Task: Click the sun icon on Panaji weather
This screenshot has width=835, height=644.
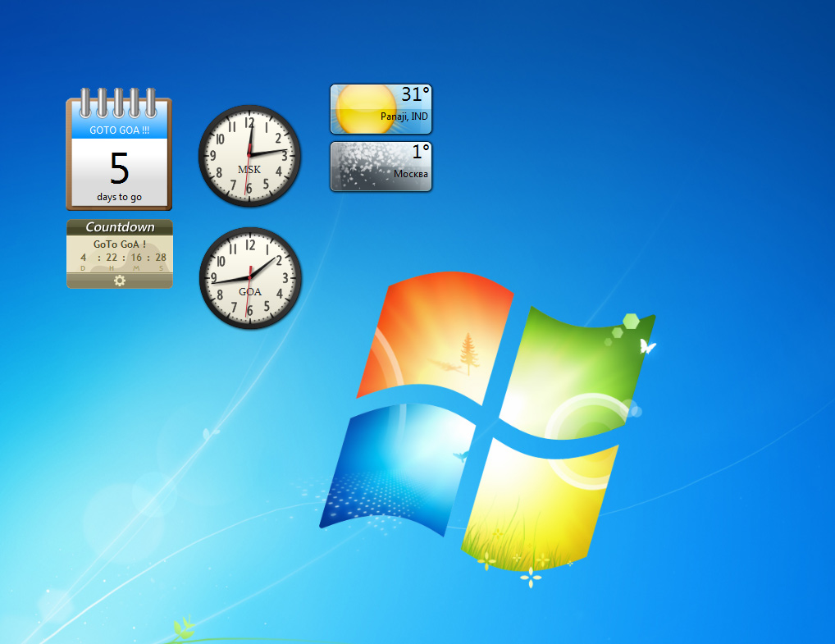Action: tap(357, 108)
